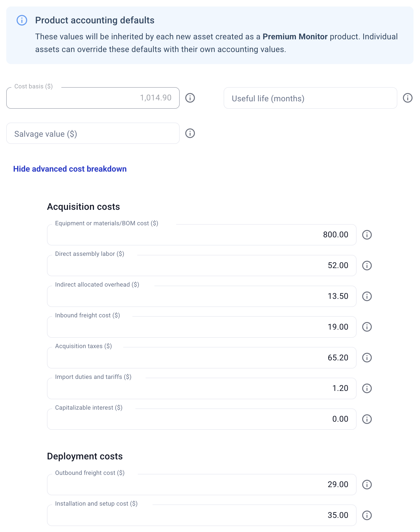Click info icon next to Useful life field
Viewport: 420px width, 532px height.
[x=407, y=98]
